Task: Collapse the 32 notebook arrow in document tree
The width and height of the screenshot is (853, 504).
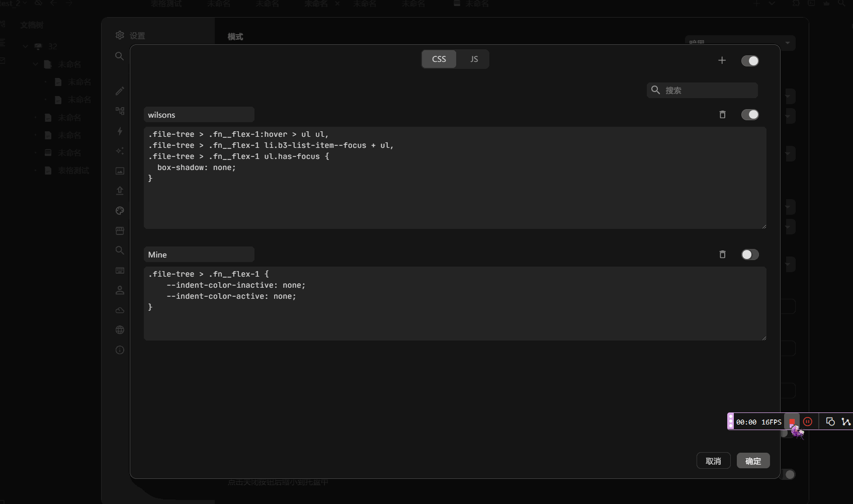Action: coord(25,47)
